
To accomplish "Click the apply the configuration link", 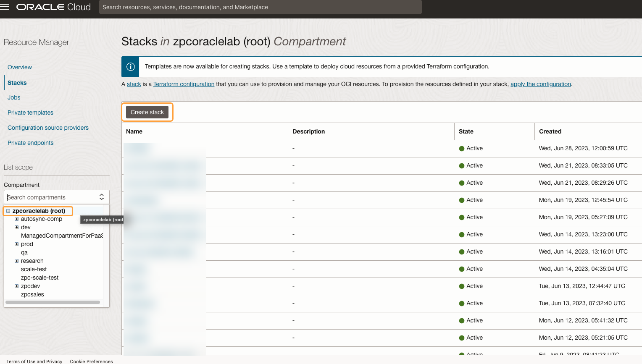I will tap(540, 84).
